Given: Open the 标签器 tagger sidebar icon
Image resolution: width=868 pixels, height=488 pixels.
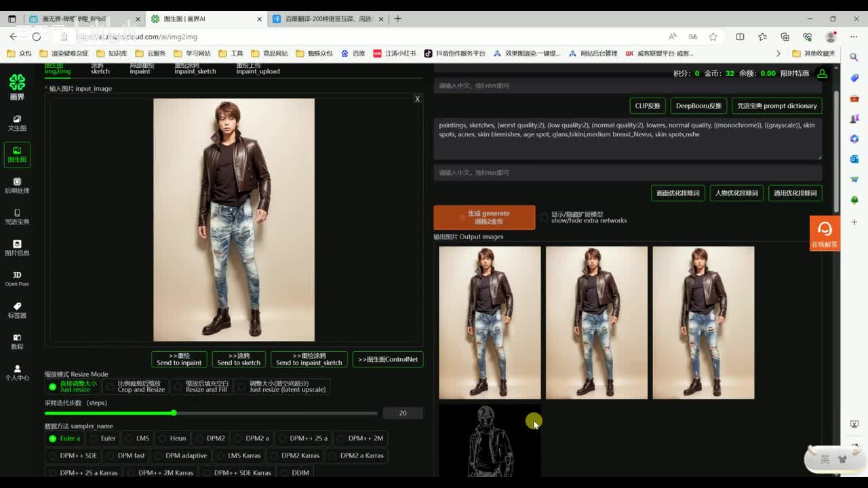Looking at the screenshot, I should point(17,310).
